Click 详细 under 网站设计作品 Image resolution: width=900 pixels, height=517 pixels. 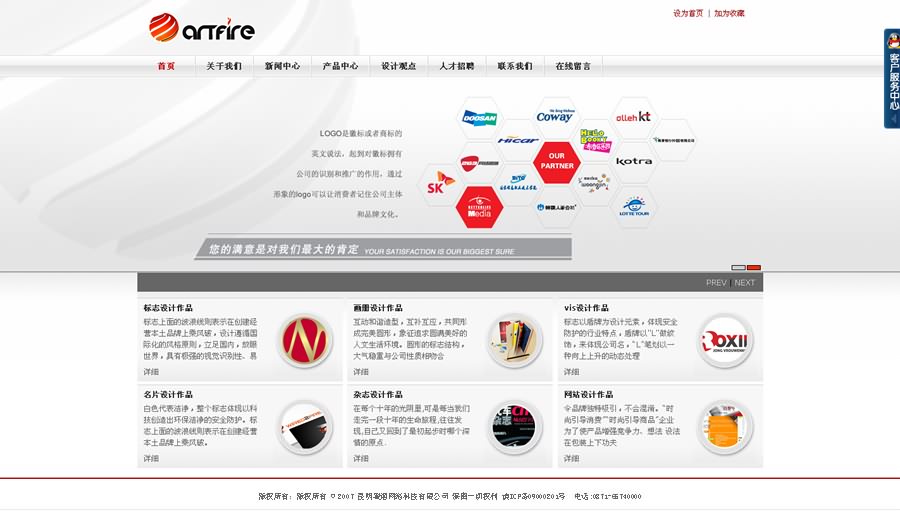point(571,458)
